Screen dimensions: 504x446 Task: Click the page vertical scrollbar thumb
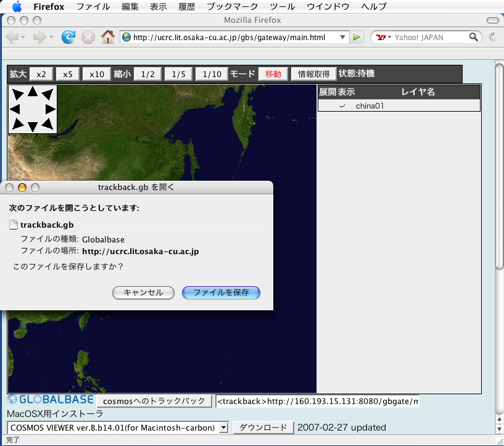(499, 167)
